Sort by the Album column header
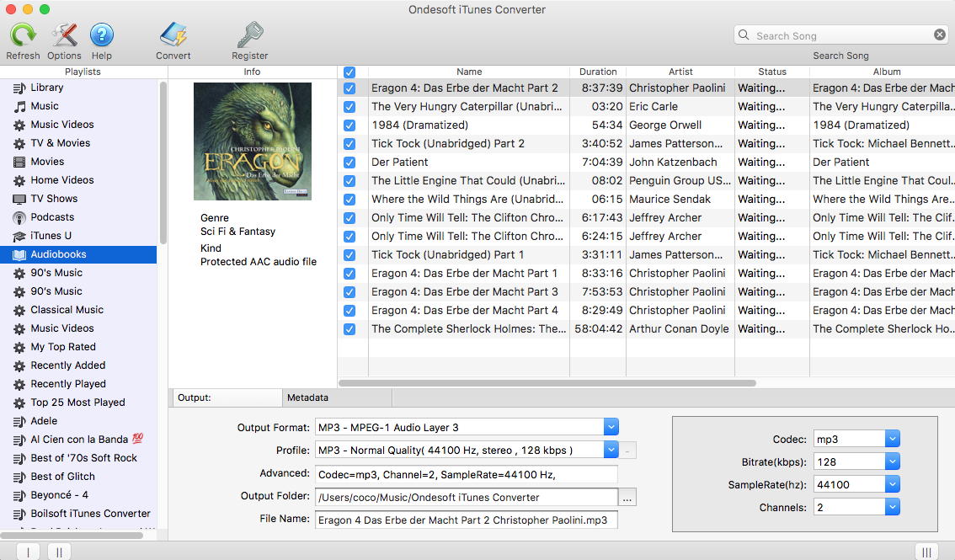The width and height of the screenshot is (955, 560). point(882,72)
